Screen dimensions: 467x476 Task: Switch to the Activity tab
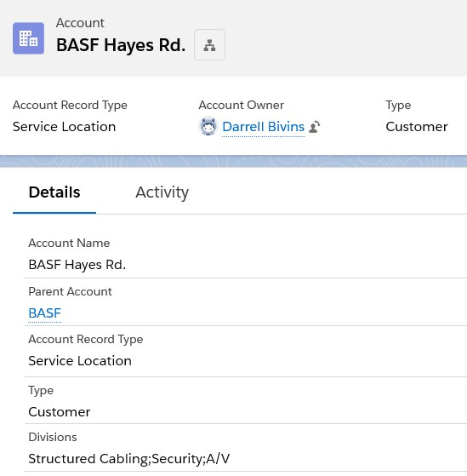[x=162, y=192]
